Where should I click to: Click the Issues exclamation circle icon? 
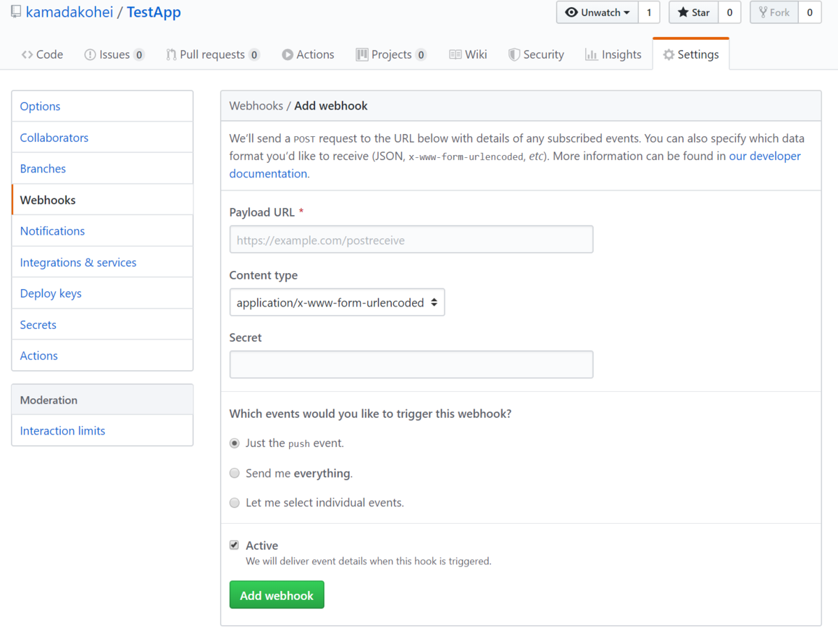pos(90,54)
